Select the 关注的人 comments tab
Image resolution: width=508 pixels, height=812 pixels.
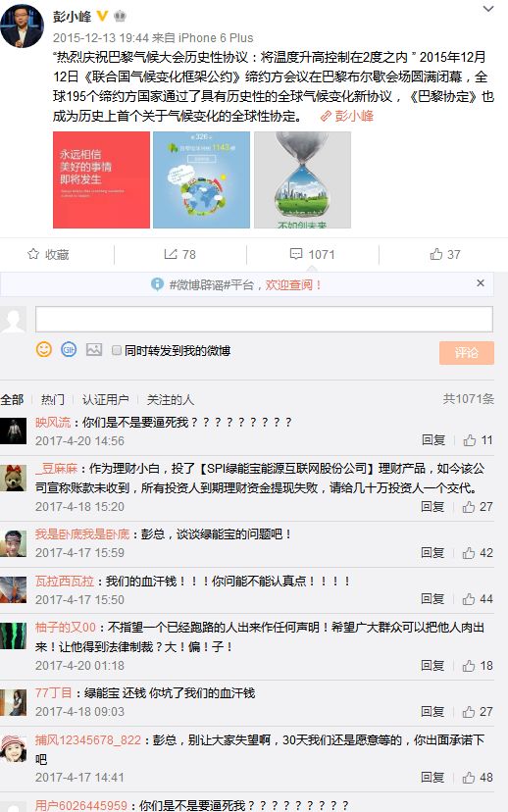[171, 399]
